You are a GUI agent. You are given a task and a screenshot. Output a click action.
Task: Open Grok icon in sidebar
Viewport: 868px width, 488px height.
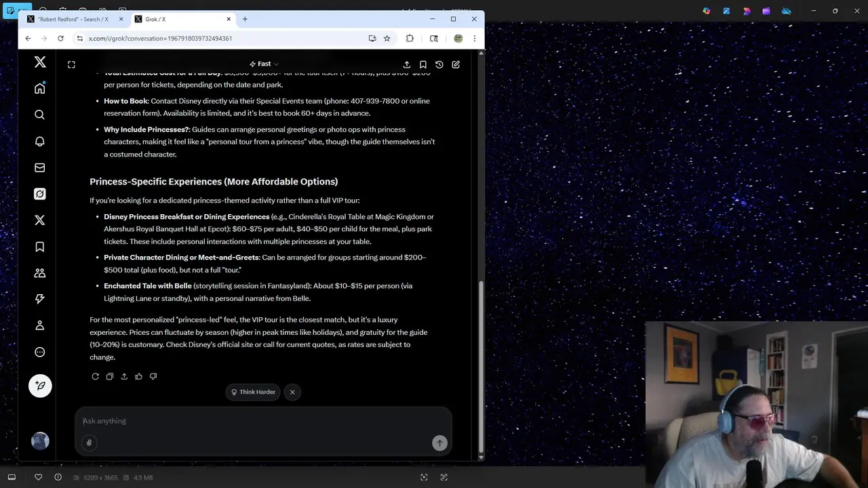[x=40, y=194]
